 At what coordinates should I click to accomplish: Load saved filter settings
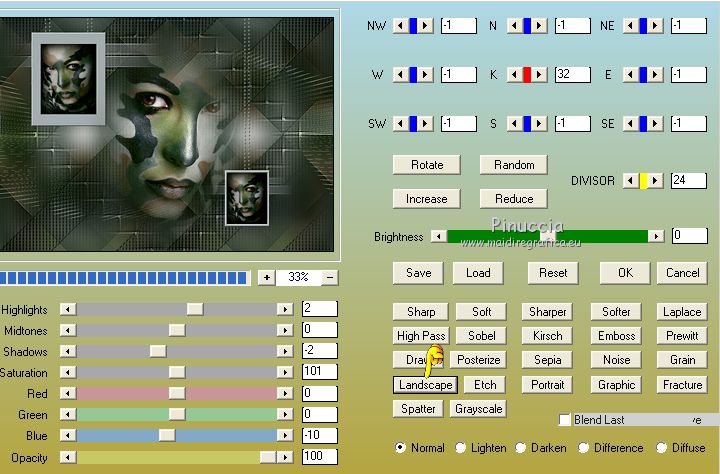tap(478, 273)
